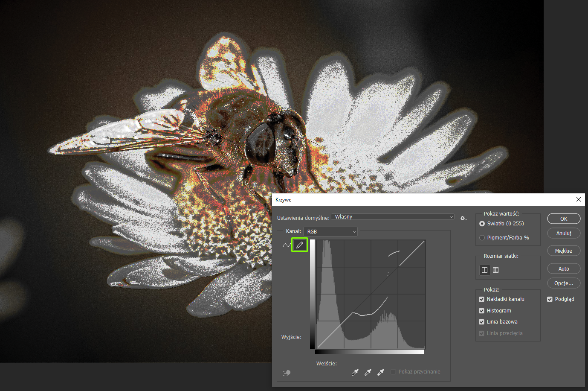Image resolution: width=588 pixels, height=391 pixels.
Task: Click the vertical output gradient bar
Action: (x=312, y=294)
